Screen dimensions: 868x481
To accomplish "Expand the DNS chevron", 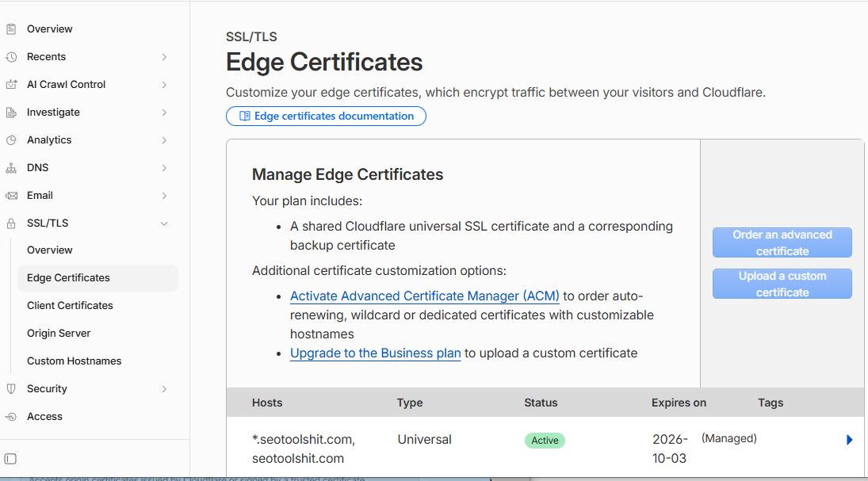I will point(164,168).
